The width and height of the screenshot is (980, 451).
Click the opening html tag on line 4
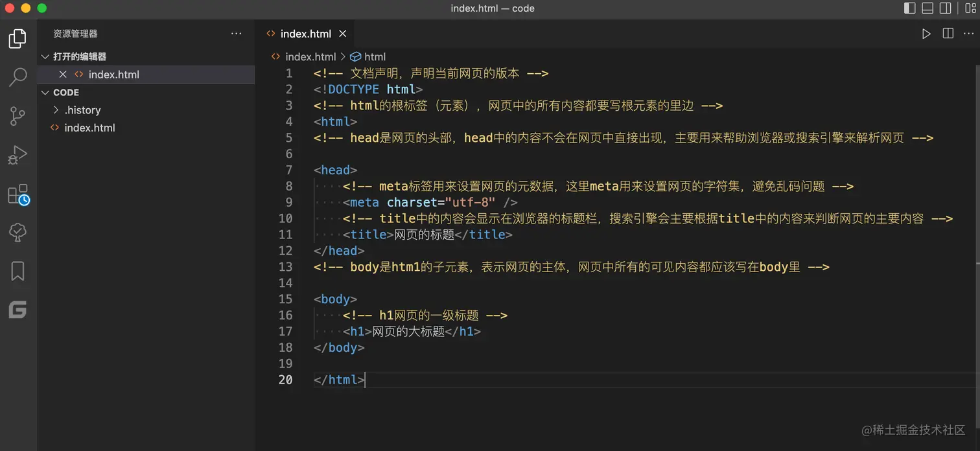(335, 121)
